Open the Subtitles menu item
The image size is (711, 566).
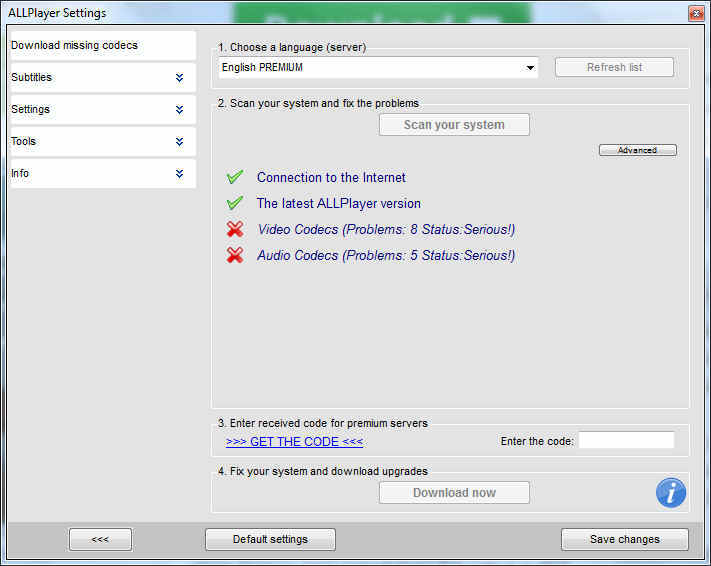(103, 78)
